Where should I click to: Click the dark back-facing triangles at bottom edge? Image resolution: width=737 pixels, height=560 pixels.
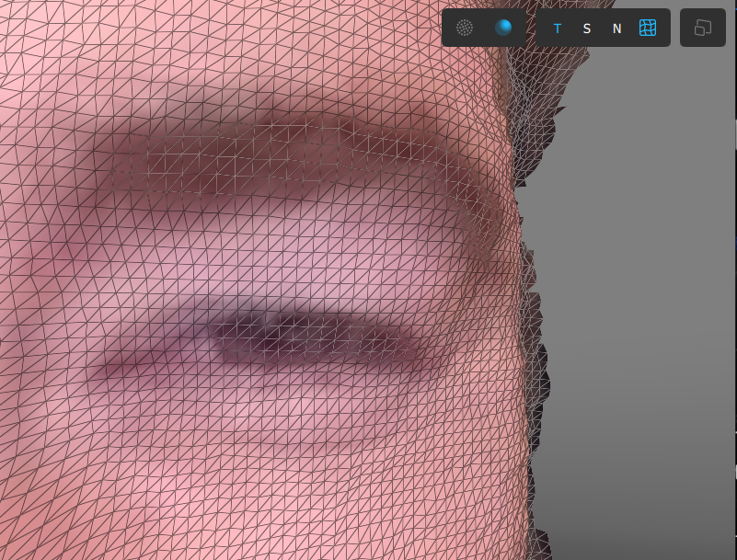click(543, 544)
